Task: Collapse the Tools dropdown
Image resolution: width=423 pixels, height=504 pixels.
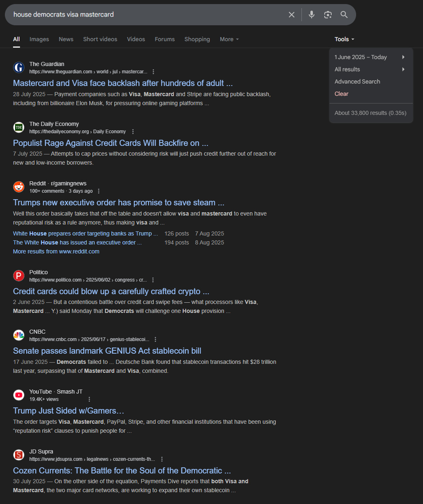Action: tap(345, 39)
